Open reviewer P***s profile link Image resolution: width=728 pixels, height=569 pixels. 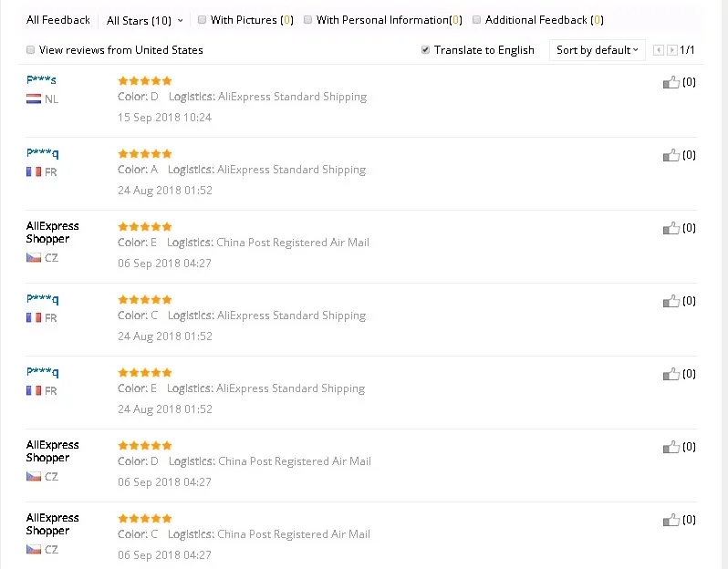[42, 81]
